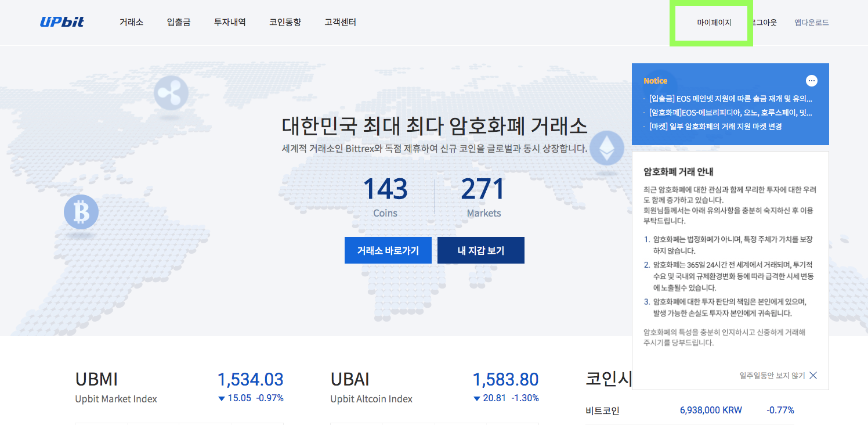Click the 앱다운로드 link
868x425 pixels.
[x=812, y=23]
